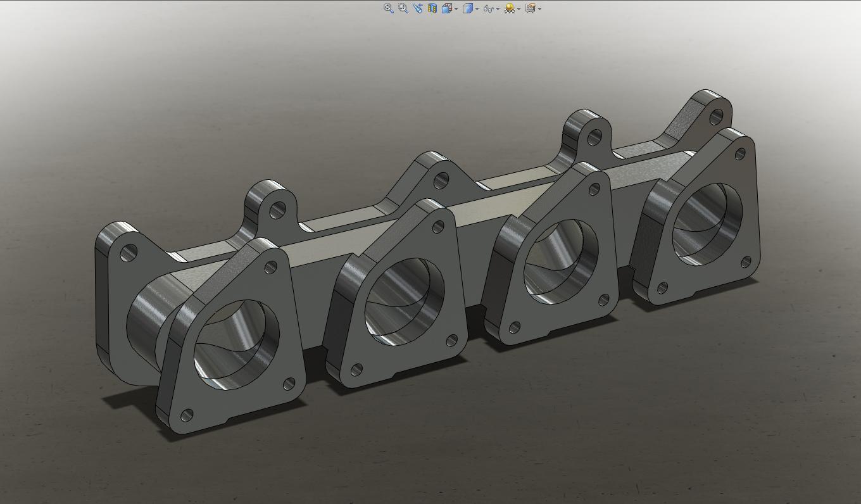861x504 pixels.
Task: Click the round port on the manifold's left end
Action: click(x=144, y=323)
